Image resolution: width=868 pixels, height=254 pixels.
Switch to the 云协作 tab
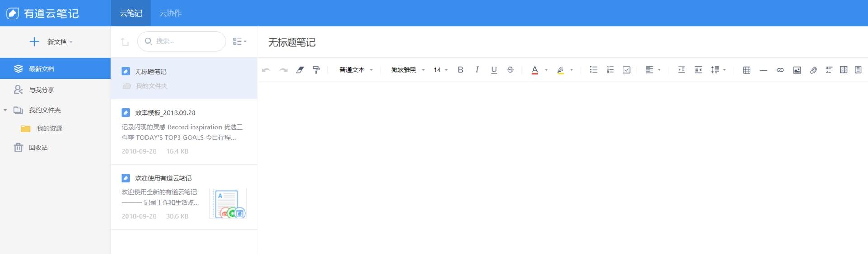pyautogui.click(x=170, y=13)
